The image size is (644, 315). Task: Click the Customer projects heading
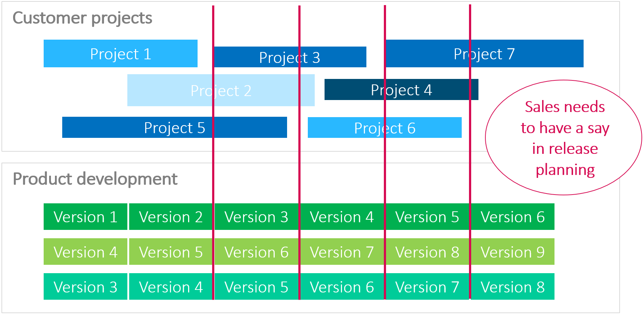(x=82, y=18)
